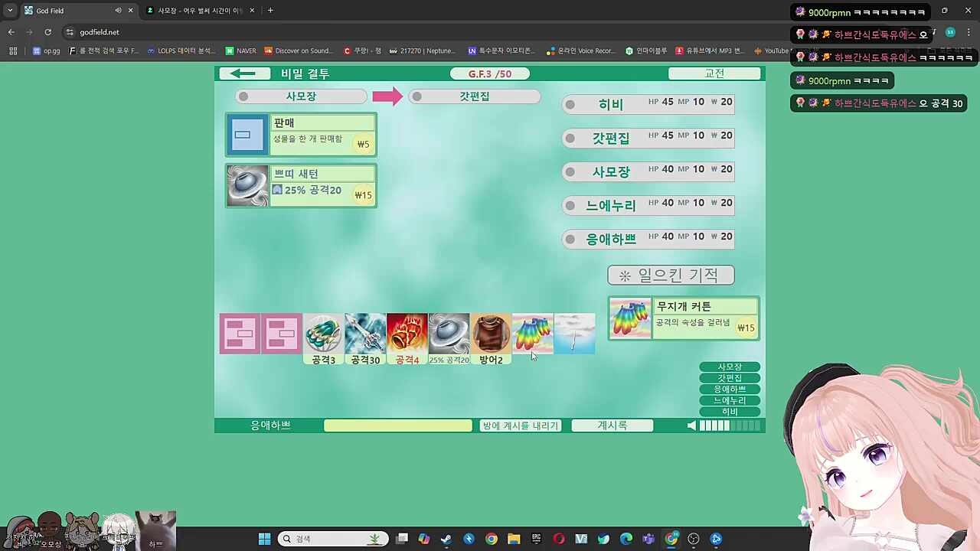This screenshot has width=980, height=551.
Task: Click 방에 게시를 내리기 button
Action: click(521, 425)
